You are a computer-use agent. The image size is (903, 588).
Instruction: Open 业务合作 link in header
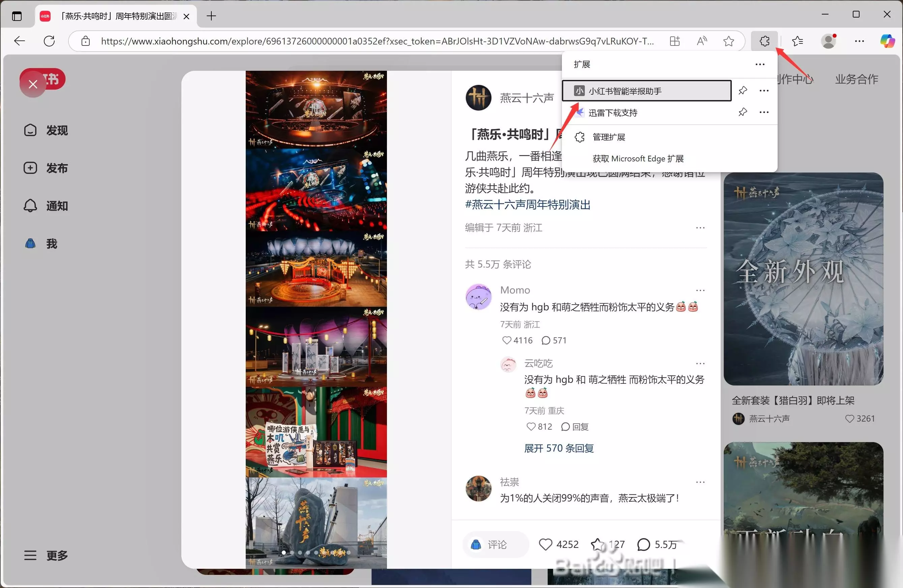857,79
